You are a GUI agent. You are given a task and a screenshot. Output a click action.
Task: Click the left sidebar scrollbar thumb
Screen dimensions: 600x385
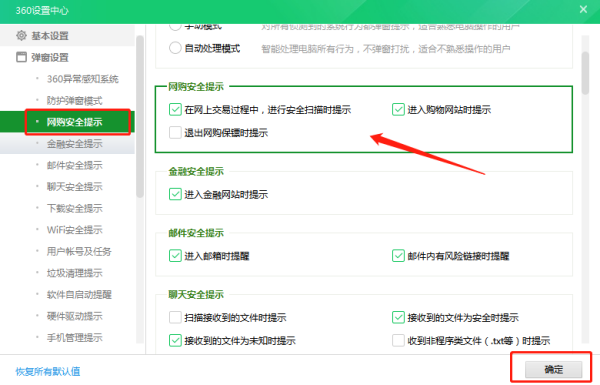tap(140, 117)
